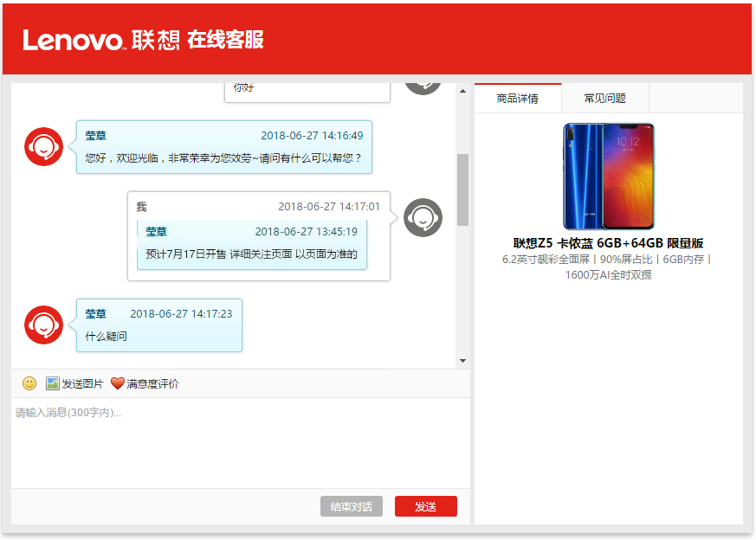Click the timestamp 2018-06-27 14:16:49
Viewport: 756px width, 540px height.
pos(312,136)
